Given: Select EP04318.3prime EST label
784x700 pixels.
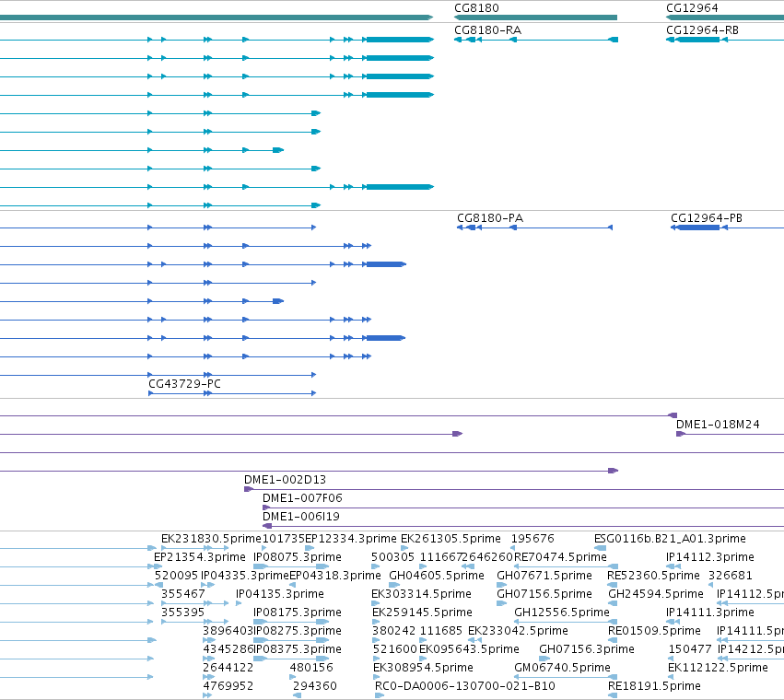Looking at the screenshot, I should pos(335,576).
